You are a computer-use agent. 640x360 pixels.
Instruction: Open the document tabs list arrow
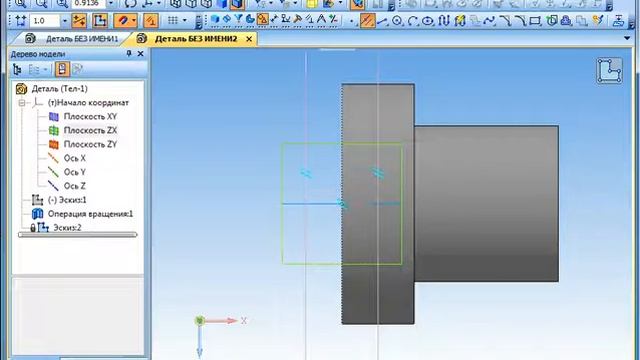point(627,38)
